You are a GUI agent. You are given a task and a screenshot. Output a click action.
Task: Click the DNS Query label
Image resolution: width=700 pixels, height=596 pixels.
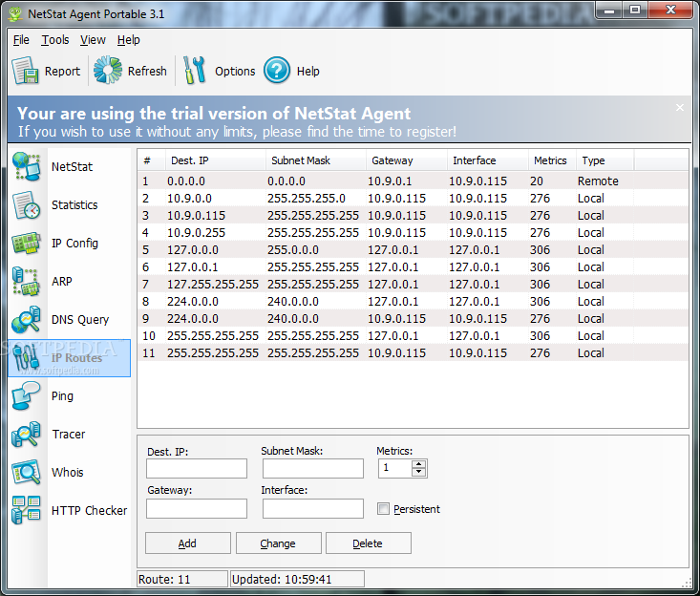(x=80, y=320)
